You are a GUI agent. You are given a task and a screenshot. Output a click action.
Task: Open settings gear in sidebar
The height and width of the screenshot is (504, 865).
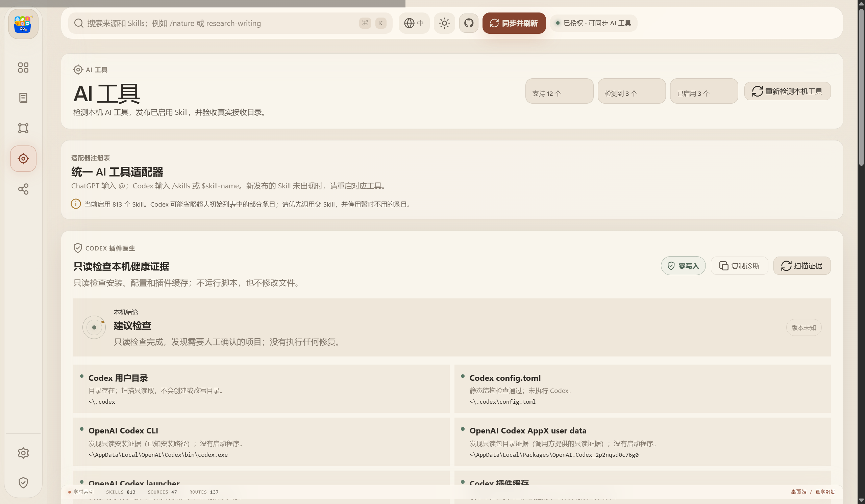point(23,453)
